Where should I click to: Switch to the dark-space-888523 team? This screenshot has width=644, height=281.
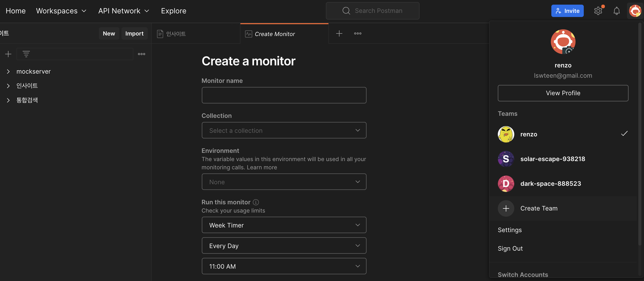(550, 184)
